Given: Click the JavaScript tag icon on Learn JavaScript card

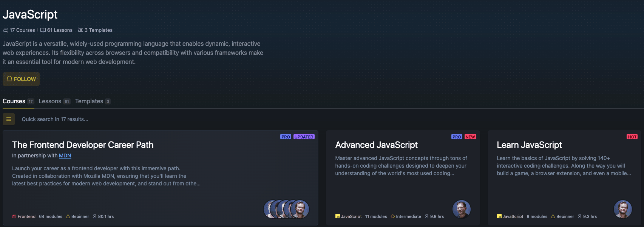Looking at the screenshot, I should (x=499, y=216).
